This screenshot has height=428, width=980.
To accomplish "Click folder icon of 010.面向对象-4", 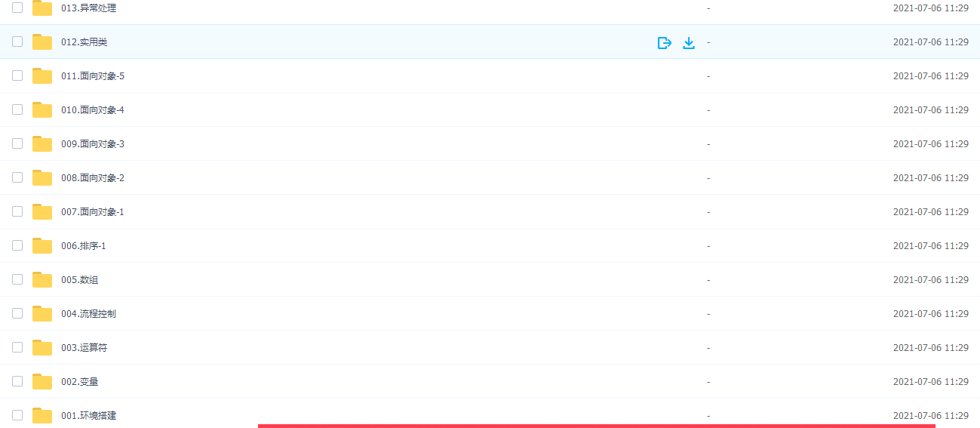I will pos(42,110).
